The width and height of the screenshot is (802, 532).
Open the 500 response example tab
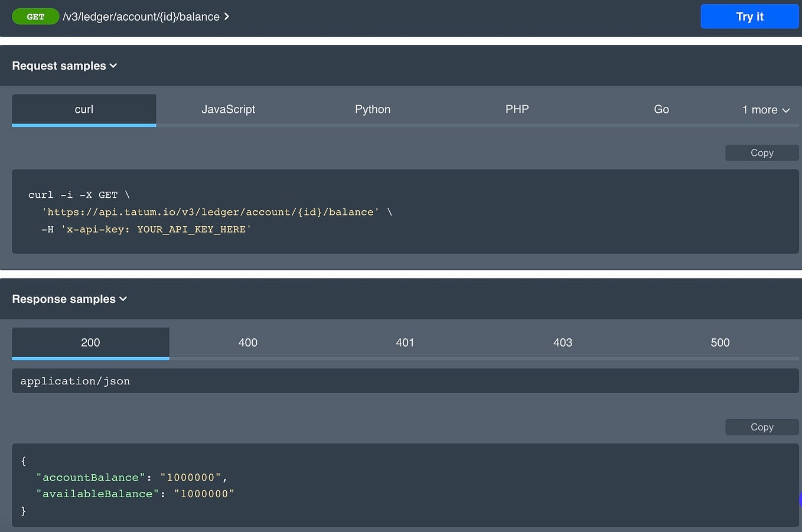pyautogui.click(x=720, y=342)
